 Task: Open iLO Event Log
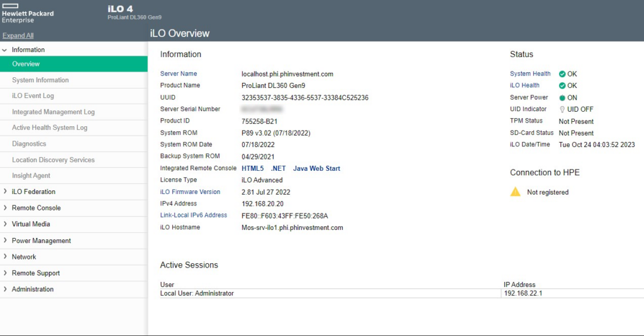click(x=74, y=95)
